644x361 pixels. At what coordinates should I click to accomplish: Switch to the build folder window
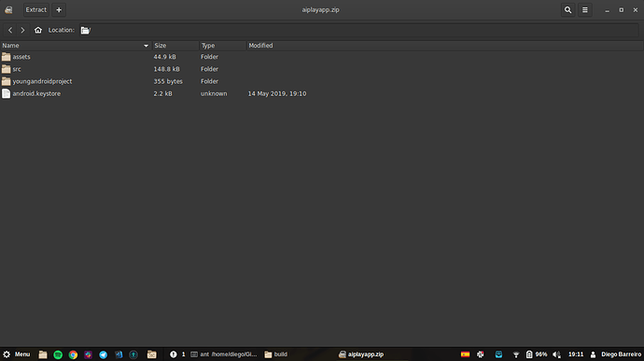point(276,354)
